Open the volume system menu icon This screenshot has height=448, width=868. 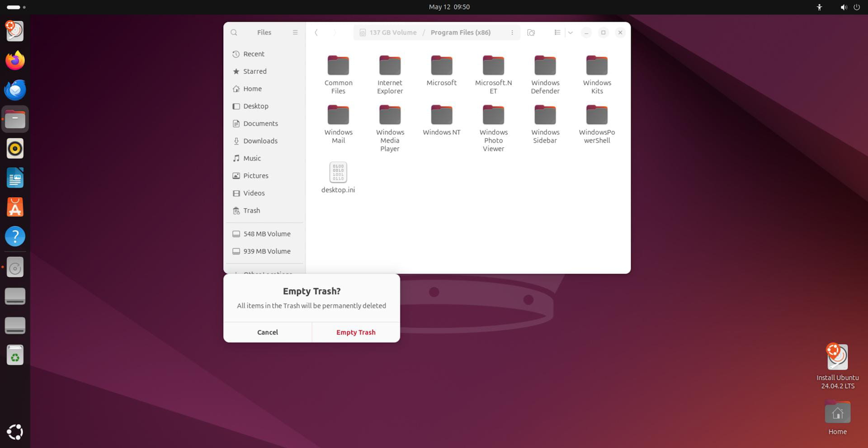click(844, 7)
